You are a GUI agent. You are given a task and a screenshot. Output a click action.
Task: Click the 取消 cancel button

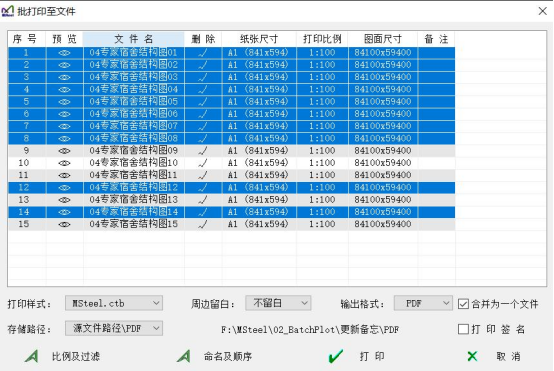tap(494, 356)
